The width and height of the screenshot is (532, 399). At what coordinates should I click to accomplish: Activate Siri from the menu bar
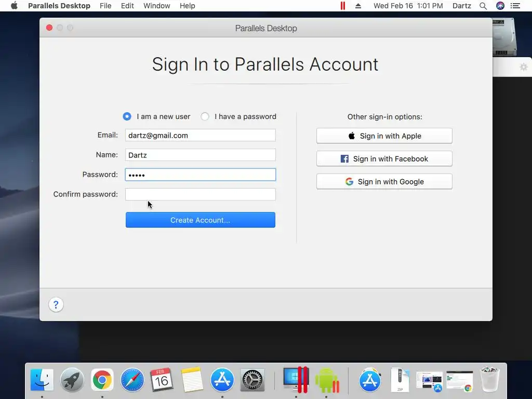(500, 6)
